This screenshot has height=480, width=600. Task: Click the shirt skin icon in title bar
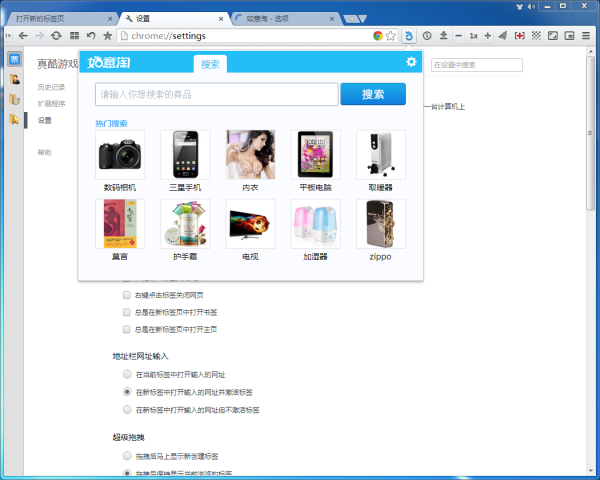519,7
